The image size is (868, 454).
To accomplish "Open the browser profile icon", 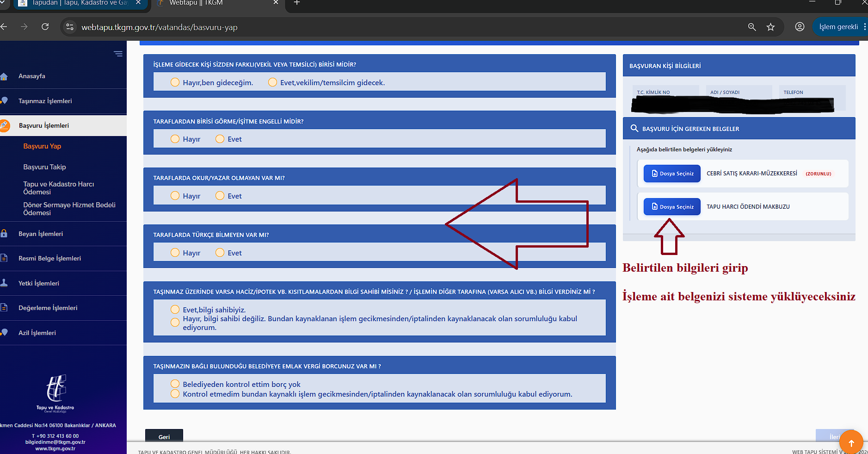I will [x=800, y=27].
